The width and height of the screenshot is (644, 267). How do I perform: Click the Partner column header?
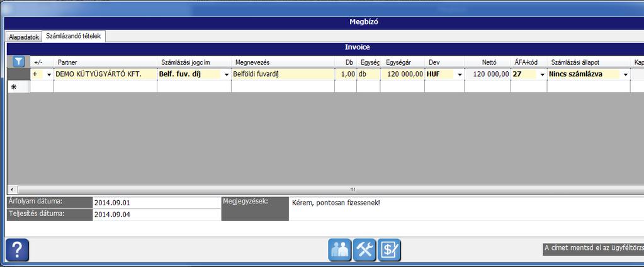point(105,62)
